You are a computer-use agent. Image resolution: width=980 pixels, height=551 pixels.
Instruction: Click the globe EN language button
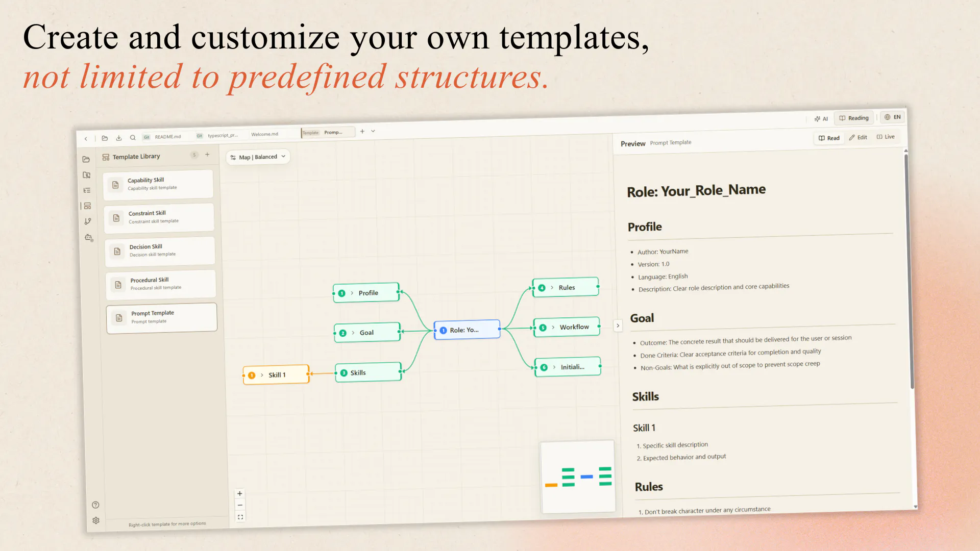coord(893,117)
